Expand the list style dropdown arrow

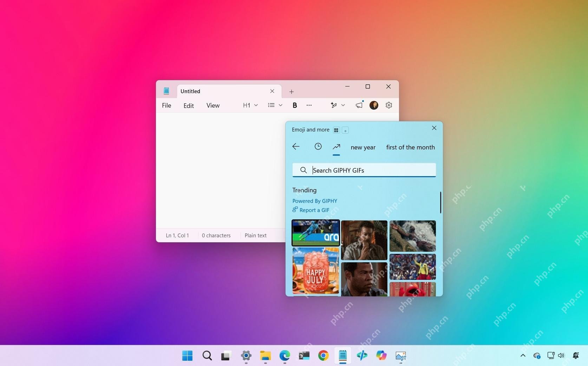point(280,105)
